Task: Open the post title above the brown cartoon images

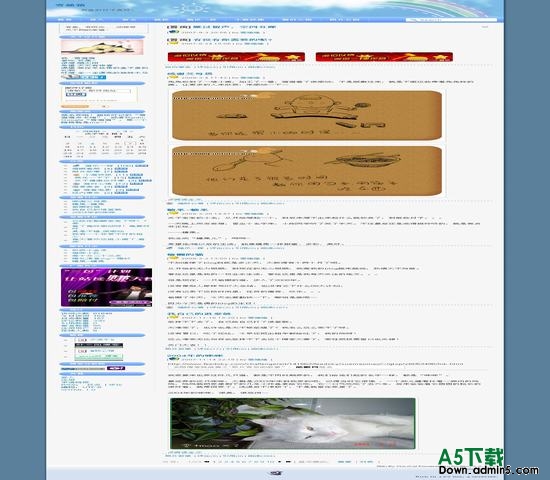Action: [x=189, y=74]
